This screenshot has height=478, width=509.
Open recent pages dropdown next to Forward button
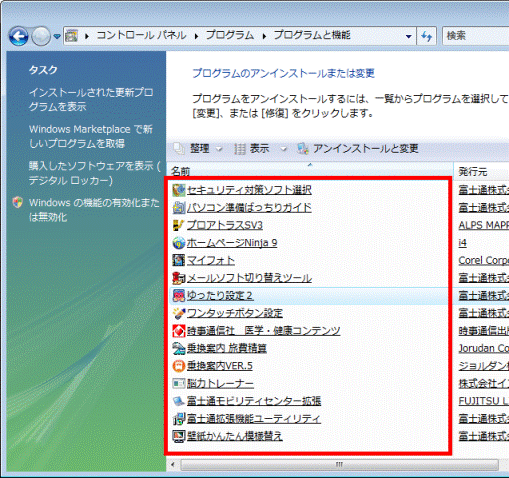click(57, 36)
